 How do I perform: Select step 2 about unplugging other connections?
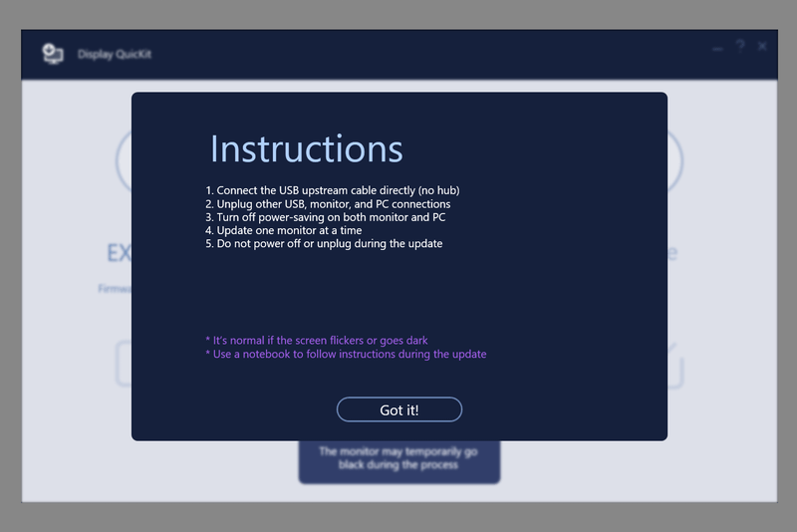coord(328,203)
